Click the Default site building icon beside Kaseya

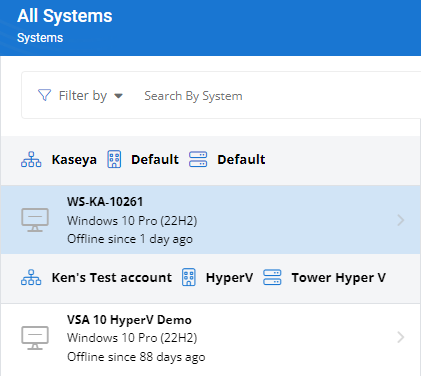(x=114, y=159)
